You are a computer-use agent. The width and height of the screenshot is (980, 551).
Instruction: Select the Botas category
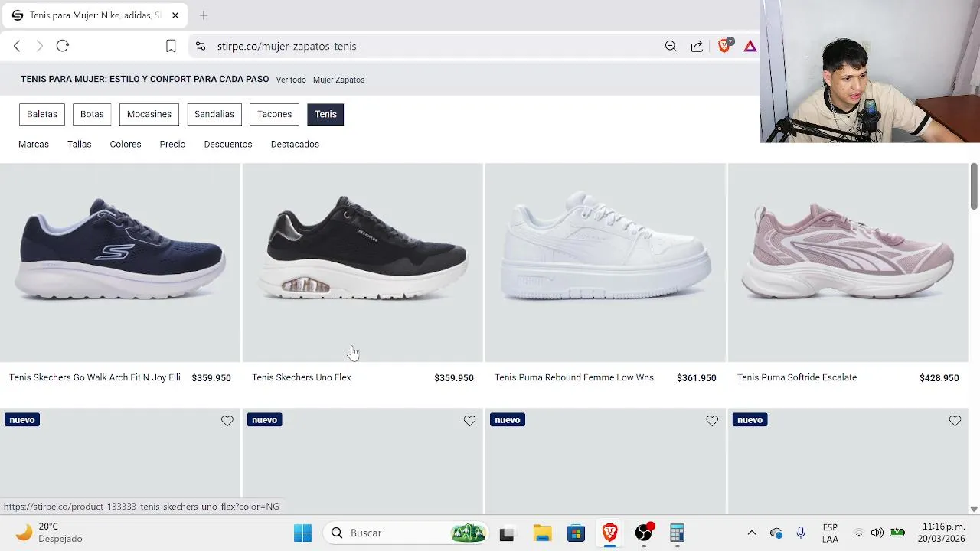pos(92,114)
